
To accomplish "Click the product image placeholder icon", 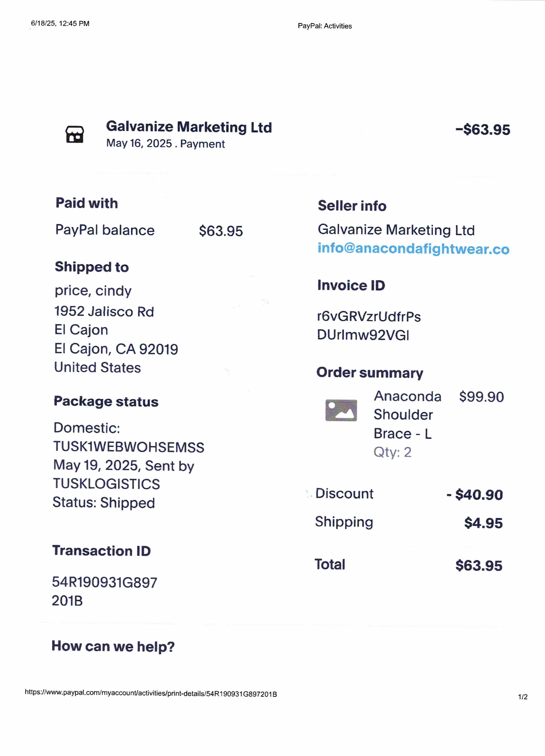I will click(x=341, y=410).
